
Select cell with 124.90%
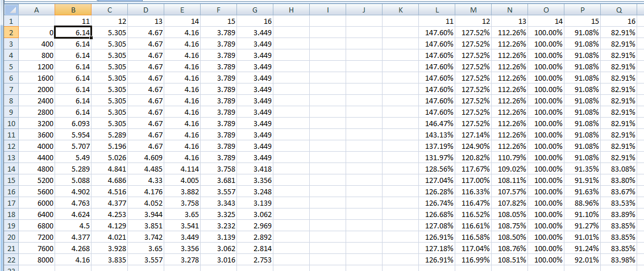(473, 146)
